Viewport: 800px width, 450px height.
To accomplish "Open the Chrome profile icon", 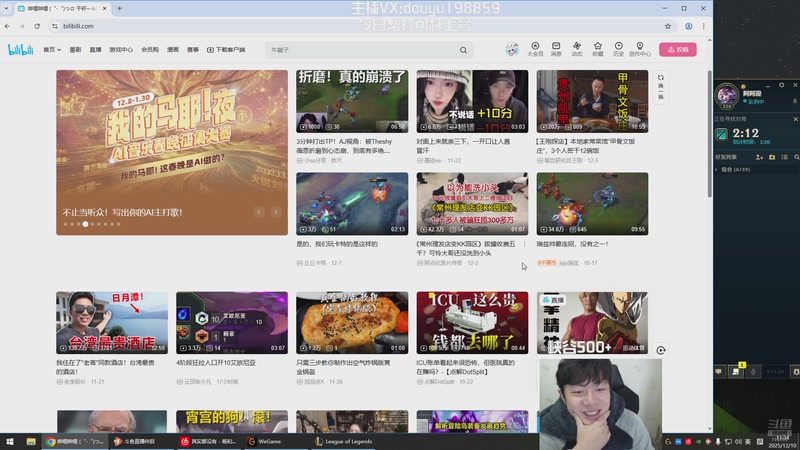I will pyautogui.click(x=688, y=26).
